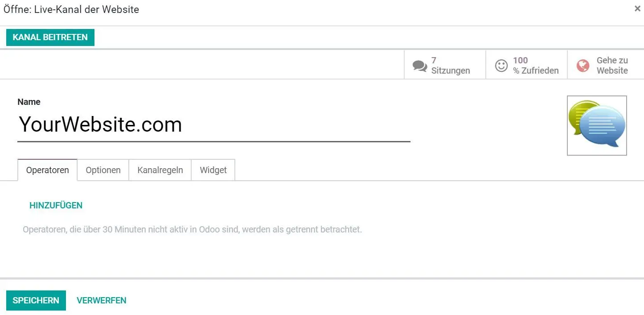View the 100 % Zufrieden rating label
The height and width of the screenshot is (315, 644).
[x=535, y=66]
